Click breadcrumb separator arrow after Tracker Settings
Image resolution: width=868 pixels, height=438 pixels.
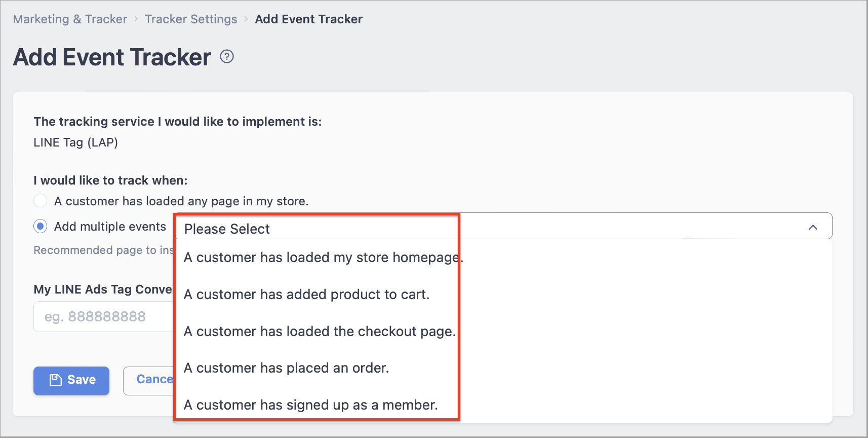246,19
